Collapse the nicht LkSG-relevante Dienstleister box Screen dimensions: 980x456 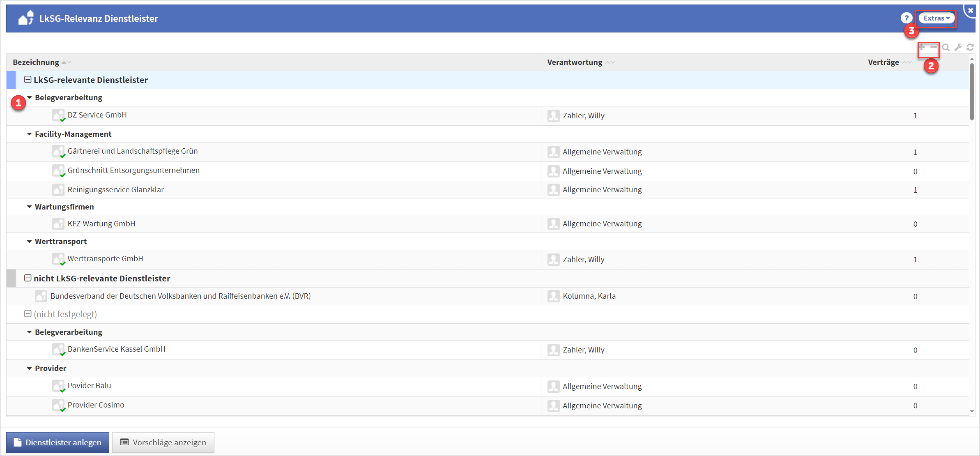pyautogui.click(x=28, y=278)
